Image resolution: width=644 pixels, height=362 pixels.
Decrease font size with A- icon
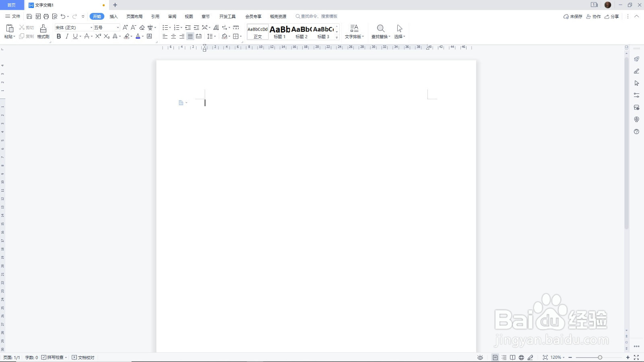[134, 27]
